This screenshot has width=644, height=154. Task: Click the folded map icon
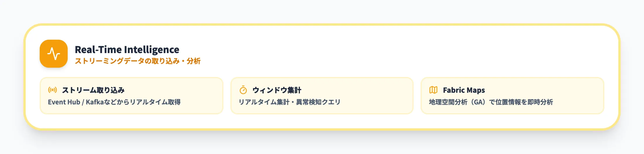pyautogui.click(x=433, y=90)
